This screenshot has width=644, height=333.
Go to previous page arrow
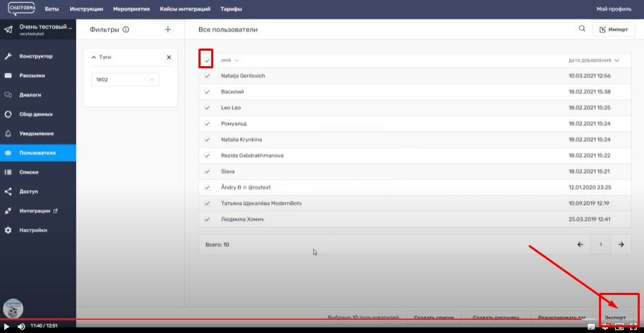[x=581, y=244]
